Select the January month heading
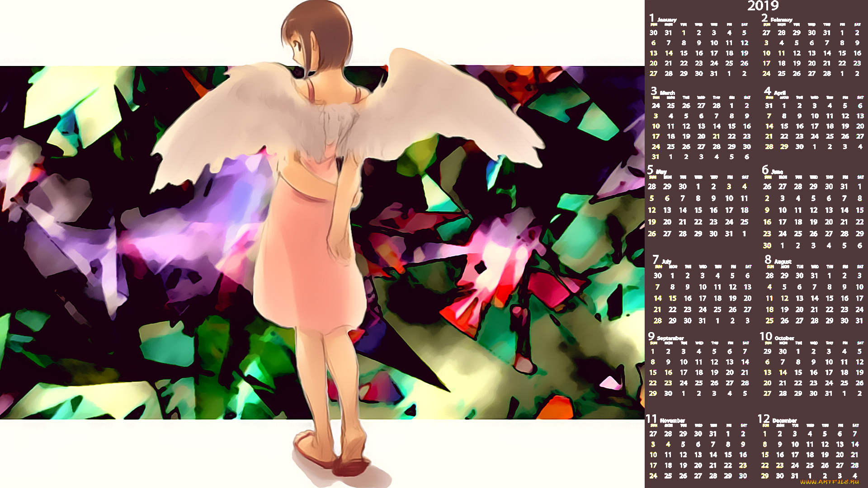The height and width of the screenshot is (488, 868). (666, 20)
